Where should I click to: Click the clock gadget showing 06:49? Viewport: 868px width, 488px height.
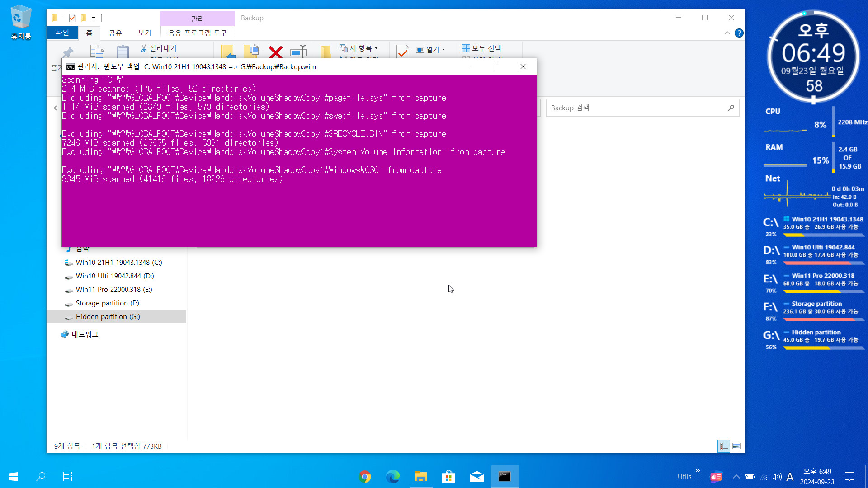point(813,53)
